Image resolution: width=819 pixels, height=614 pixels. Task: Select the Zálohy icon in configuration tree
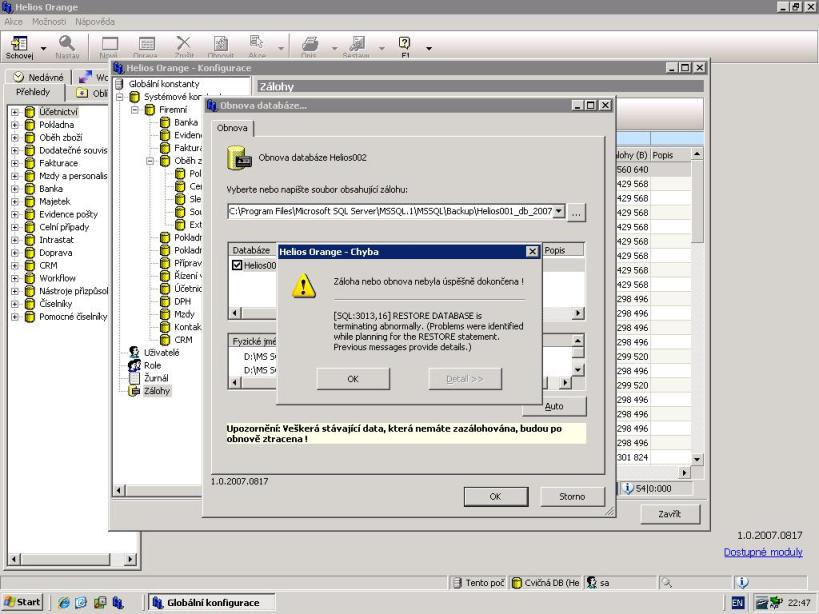(x=135, y=391)
